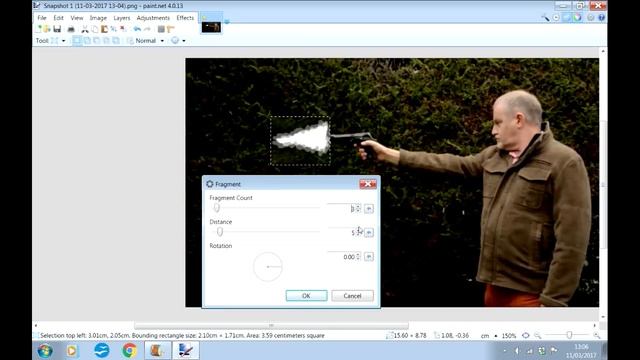Viewport: 640px width, 360px height.
Task: Expand the image list arrow beside the thumbnail
Action: click(x=227, y=22)
